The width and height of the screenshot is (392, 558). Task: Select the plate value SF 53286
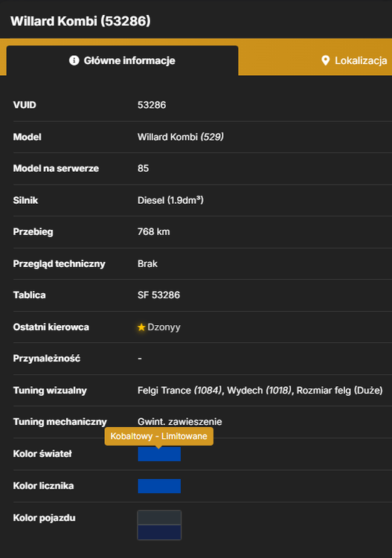tap(158, 295)
